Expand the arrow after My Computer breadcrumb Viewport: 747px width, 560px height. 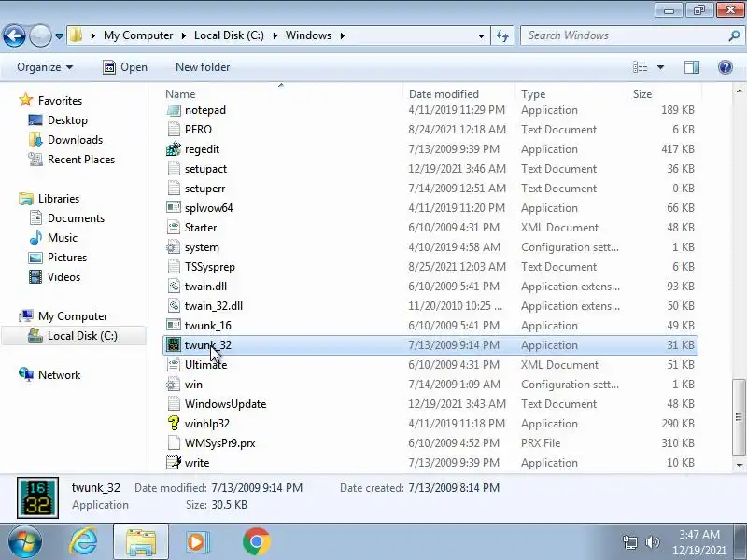coord(184,35)
